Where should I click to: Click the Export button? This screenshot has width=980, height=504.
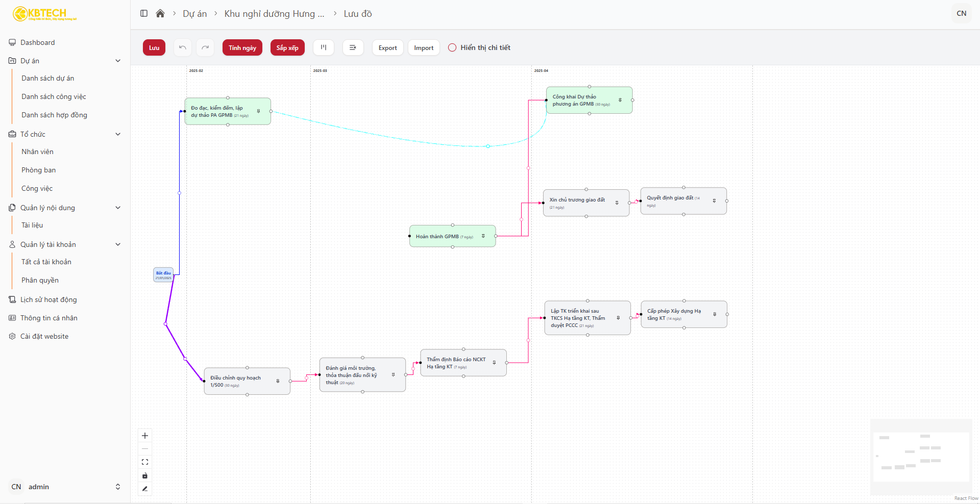pos(388,47)
